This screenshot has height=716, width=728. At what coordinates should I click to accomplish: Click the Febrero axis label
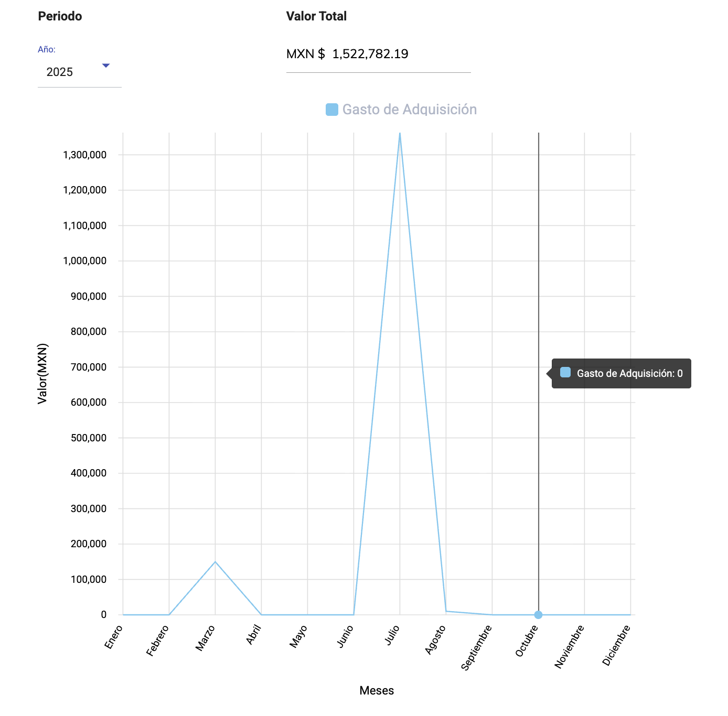tap(158, 641)
